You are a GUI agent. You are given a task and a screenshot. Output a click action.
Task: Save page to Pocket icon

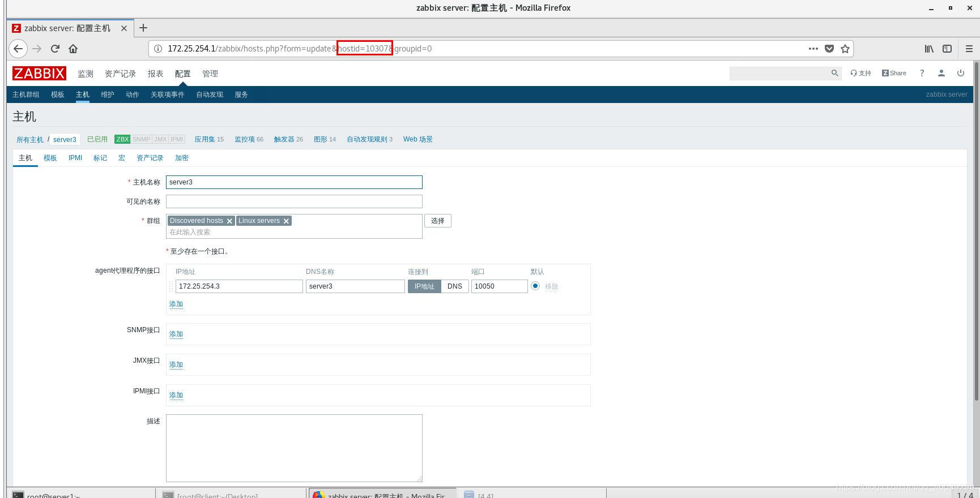[x=829, y=49]
